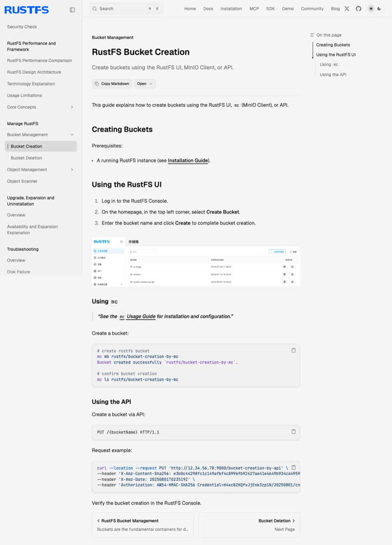Screen dimensions: 392x545
Task: Open Overview under Upgrade, Expansion and Uninstallation
Action: pyautogui.click(x=16, y=215)
